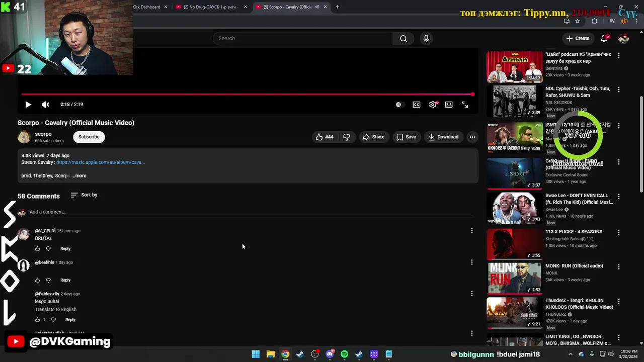This screenshot has height=362, width=644.
Task: Open the @beekhln commenter avatar
Action: (x=24, y=265)
